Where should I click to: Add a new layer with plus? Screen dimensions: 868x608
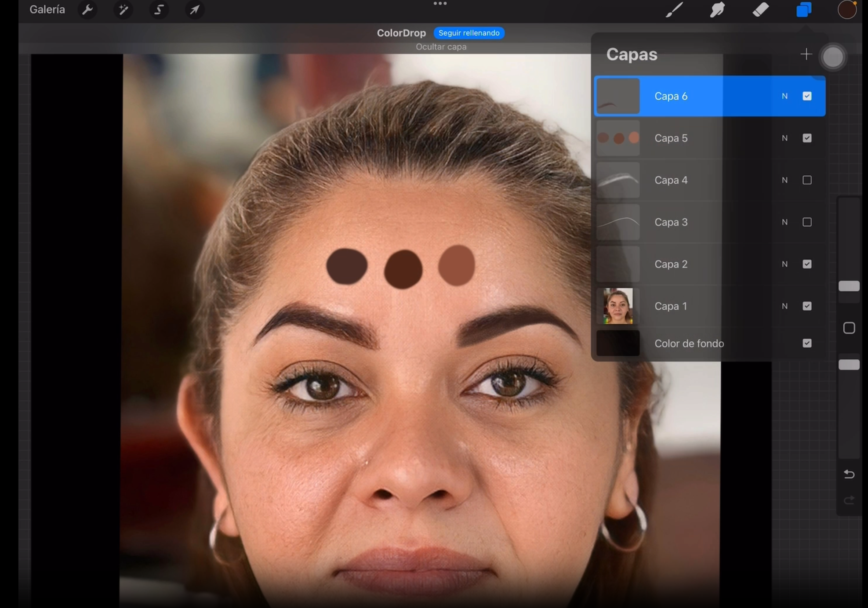tap(806, 54)
